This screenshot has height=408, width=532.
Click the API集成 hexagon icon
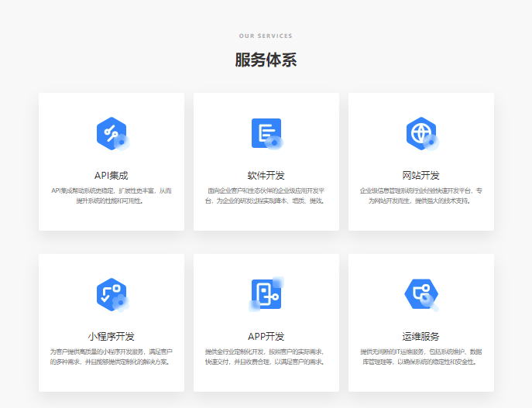point(112,133)
